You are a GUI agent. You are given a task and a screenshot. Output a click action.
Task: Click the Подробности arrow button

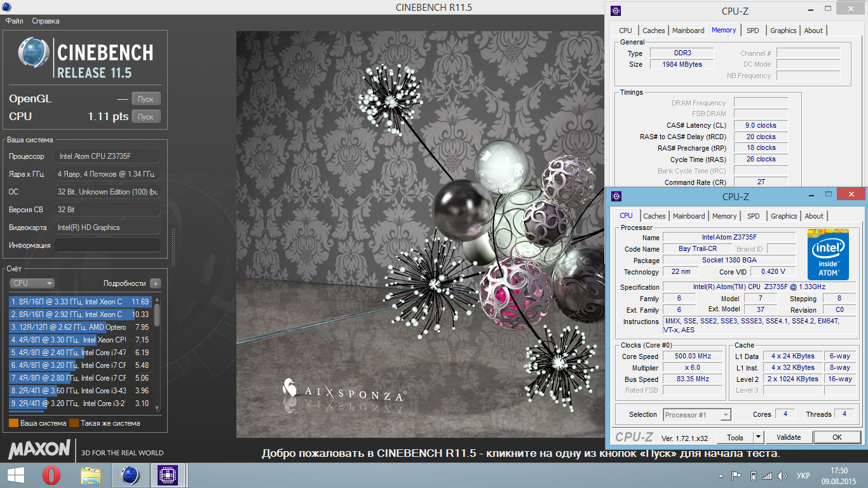(156, 283)
